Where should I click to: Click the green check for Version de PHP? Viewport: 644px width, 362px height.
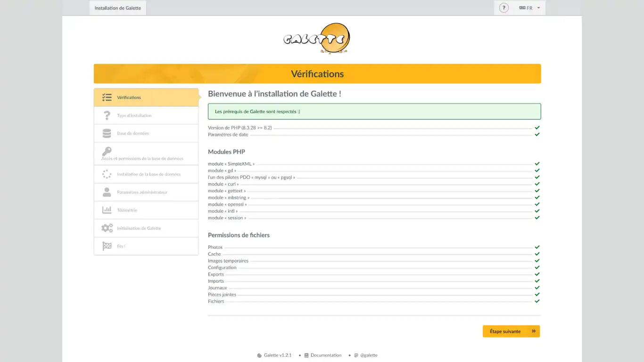537,128
